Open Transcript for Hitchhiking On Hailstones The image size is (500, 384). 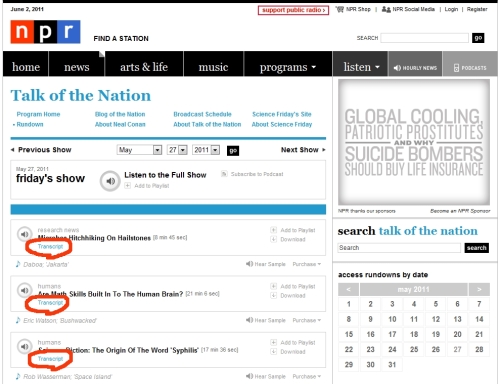pyautogui.click(x=50, y=246)
